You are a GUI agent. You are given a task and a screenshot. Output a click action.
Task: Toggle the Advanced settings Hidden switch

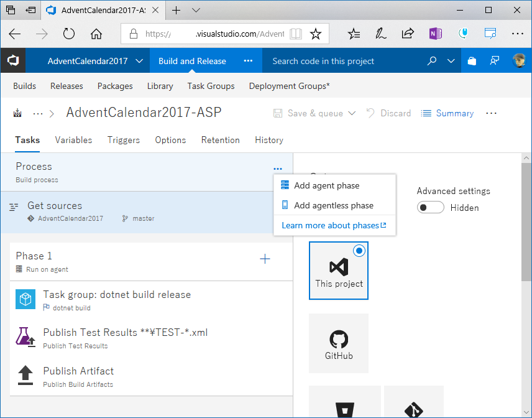pos(430,208)
